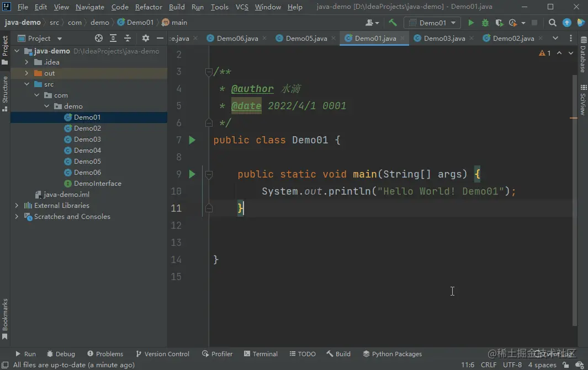Collapse the src folder in tree
The height and width of the screenshot is (370, 588).
pyautogui.click(x=27, y=84)
